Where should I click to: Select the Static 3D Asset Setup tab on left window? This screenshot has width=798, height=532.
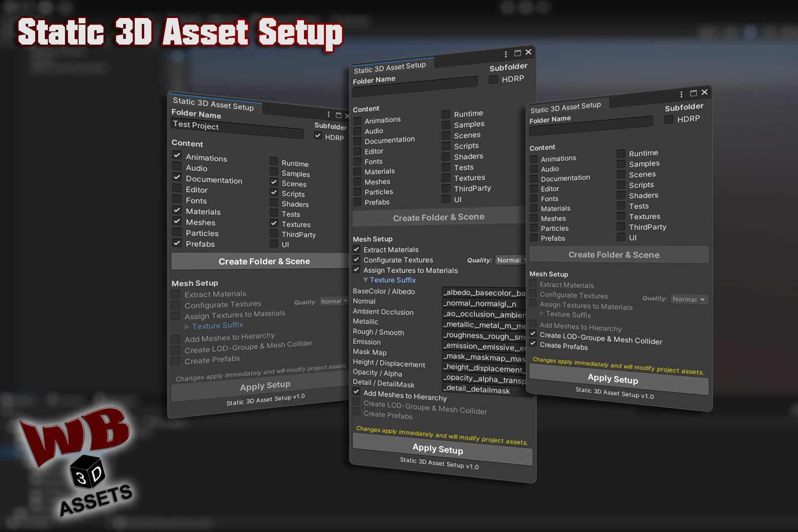point(213,105)
